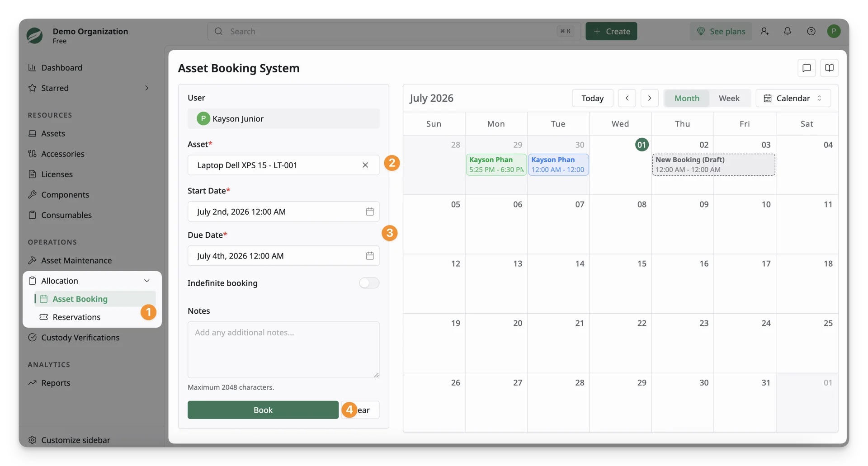Click the help question mark icon
Screen dimensions: 868x466
(x=811, y=31)
